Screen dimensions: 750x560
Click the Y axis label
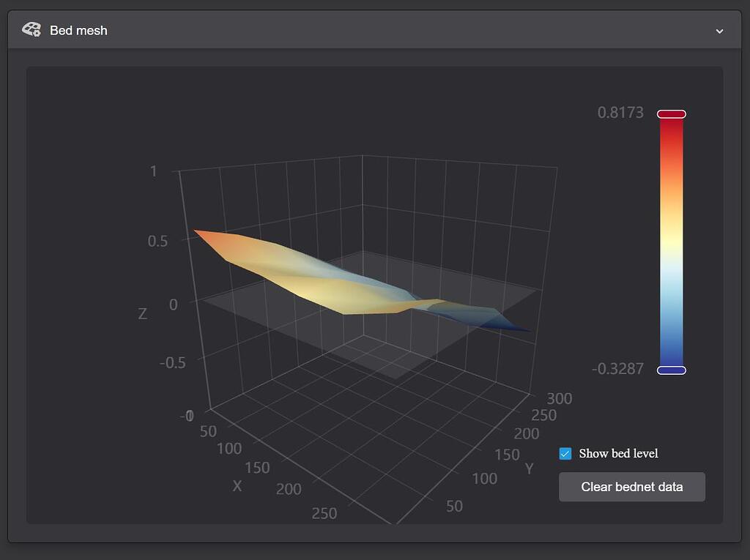point(529,468)
